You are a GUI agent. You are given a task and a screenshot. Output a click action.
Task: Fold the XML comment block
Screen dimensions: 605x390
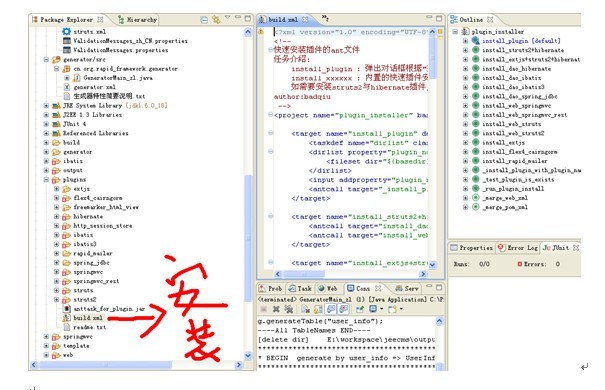coord(271,49)
